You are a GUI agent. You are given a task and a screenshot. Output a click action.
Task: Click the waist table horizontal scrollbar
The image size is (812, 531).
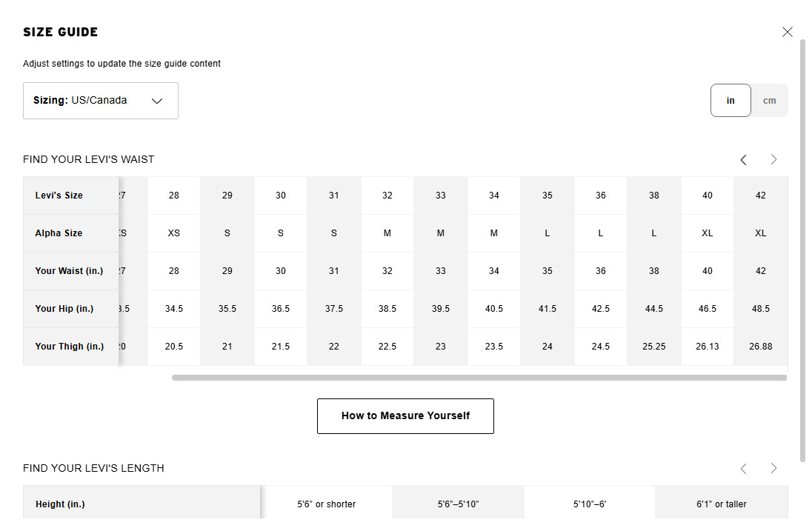coord(479,378)
